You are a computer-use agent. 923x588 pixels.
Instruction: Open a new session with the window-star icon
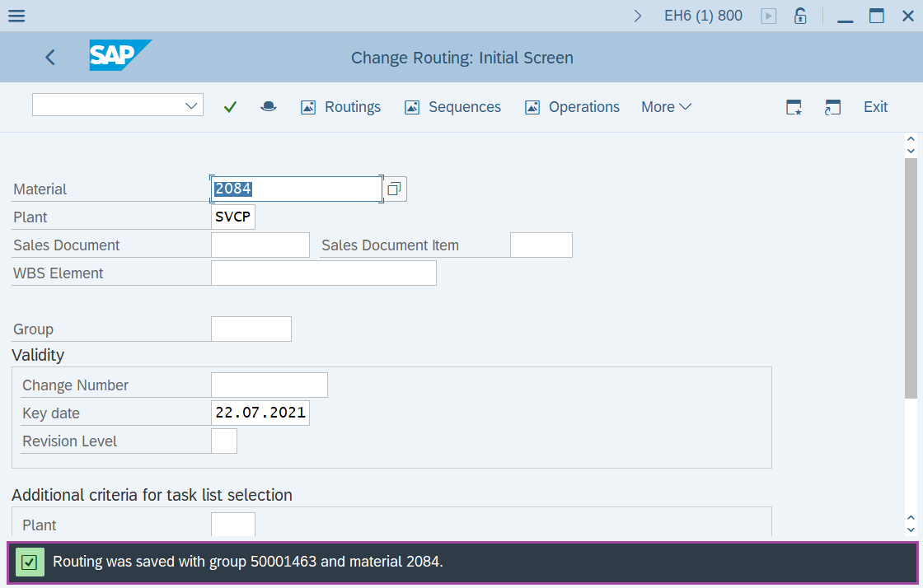coord(793,106)
